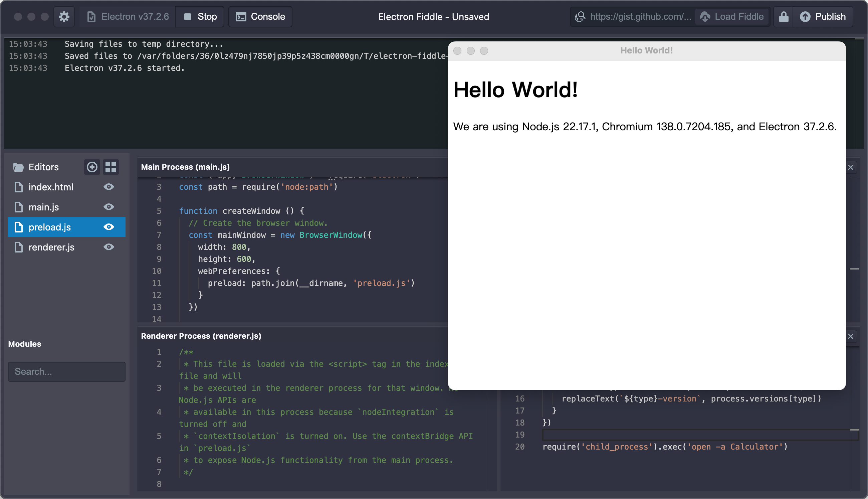This screenshot has height=499, width=868.
Task: Toggle visibility of main.js editor
Action: pyautogui.click(x=109, y=207)
